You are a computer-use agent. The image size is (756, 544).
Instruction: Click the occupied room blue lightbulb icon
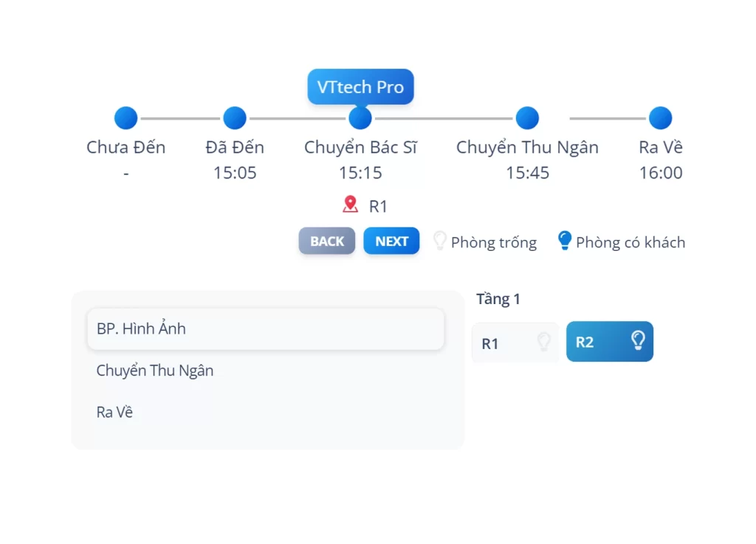[565, 241]
